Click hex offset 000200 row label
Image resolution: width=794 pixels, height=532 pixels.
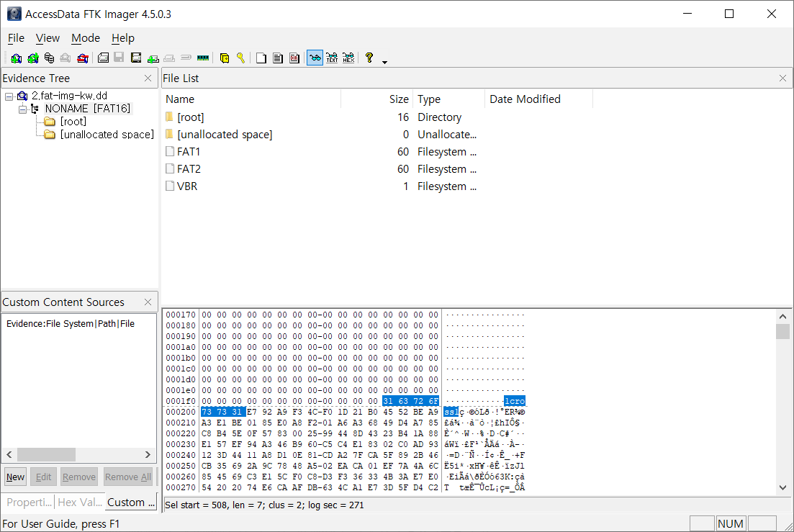(180, 412)
